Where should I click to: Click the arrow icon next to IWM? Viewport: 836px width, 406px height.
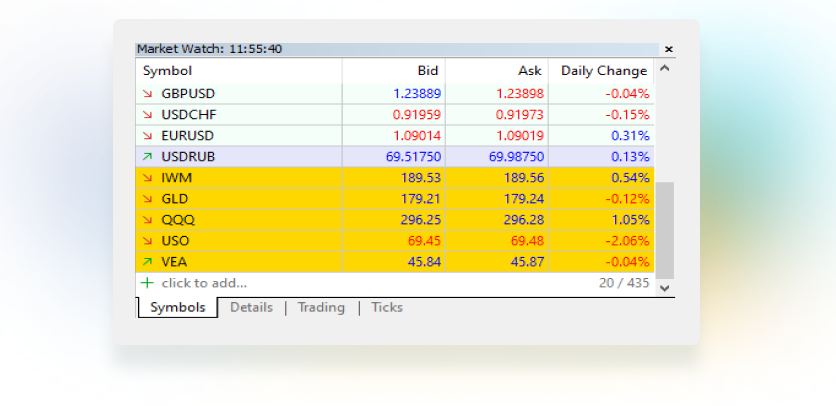(x=148, y=178)
